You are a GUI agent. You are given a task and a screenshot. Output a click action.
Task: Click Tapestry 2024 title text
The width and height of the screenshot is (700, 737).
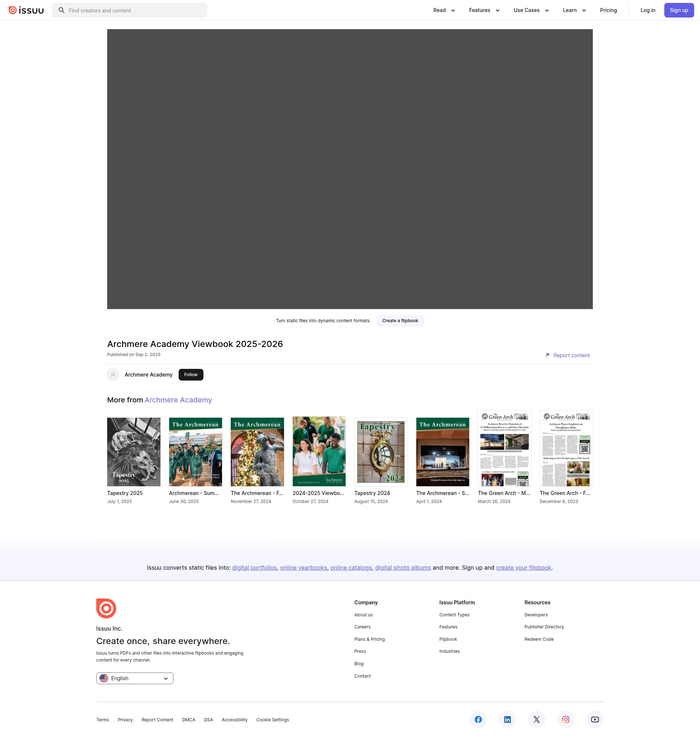point(372,493)
